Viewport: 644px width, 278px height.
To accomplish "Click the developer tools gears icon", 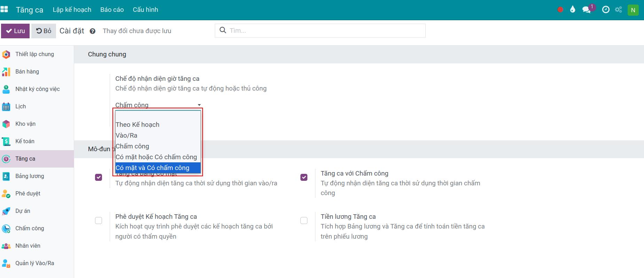I will pyautogui.click(x=619, y=10).
